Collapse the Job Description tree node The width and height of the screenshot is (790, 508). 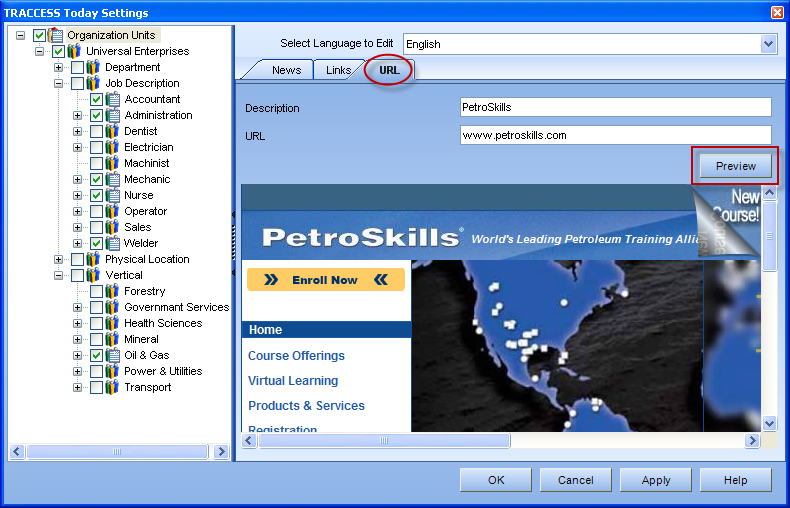pos(59,83)
